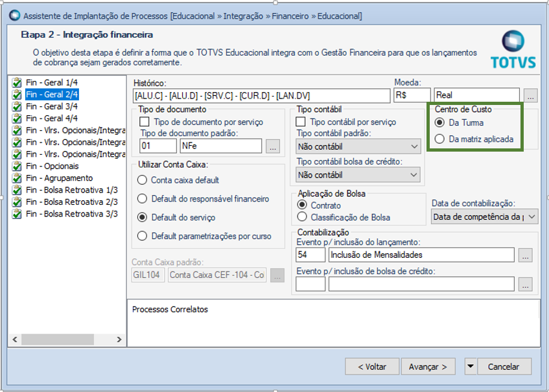Open Tipo de documento padrão lookup button
Viewport: 549px width, 392px height.
tap(273, 146)
